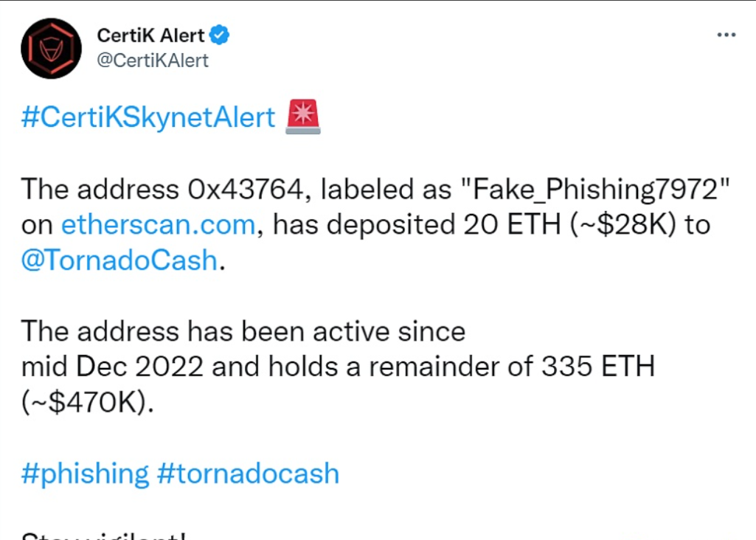Open the #tornadocash hashtag
Viewport: 756px width, 540px height.
(x=248, y=473)
